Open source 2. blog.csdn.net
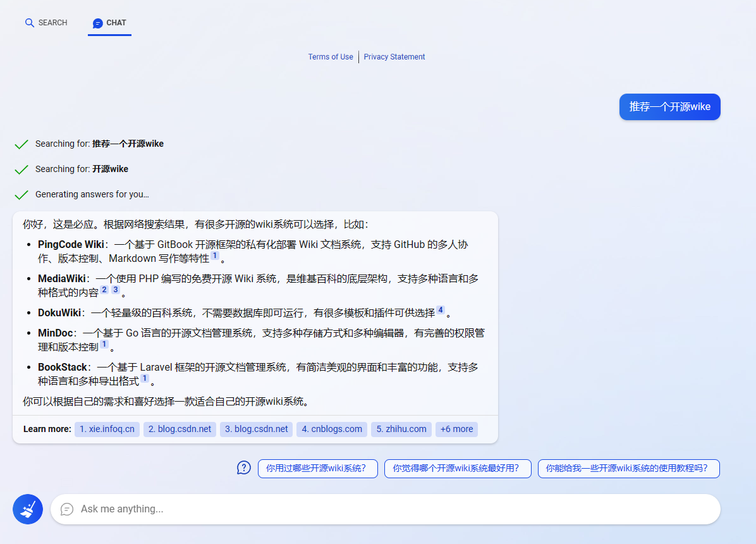Image resolution: width=756 pixels, height=544 pixels. tap(180, 429)
